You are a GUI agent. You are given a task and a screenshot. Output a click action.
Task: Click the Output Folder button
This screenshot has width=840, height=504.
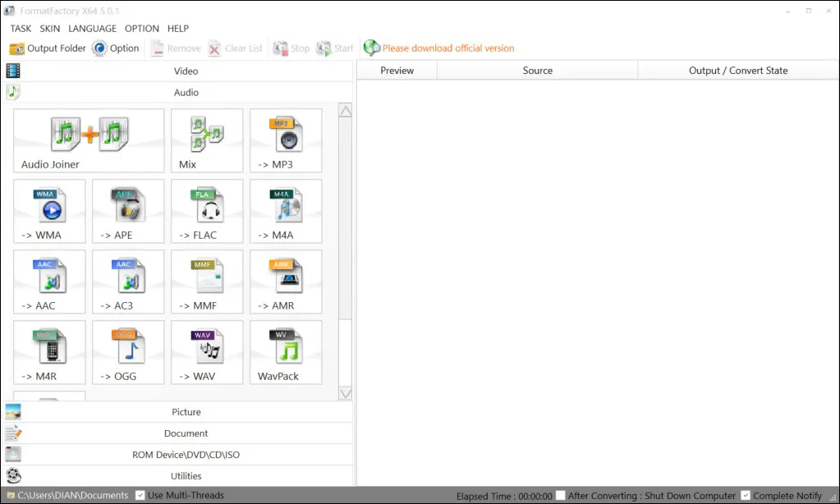tap(48, 48)
